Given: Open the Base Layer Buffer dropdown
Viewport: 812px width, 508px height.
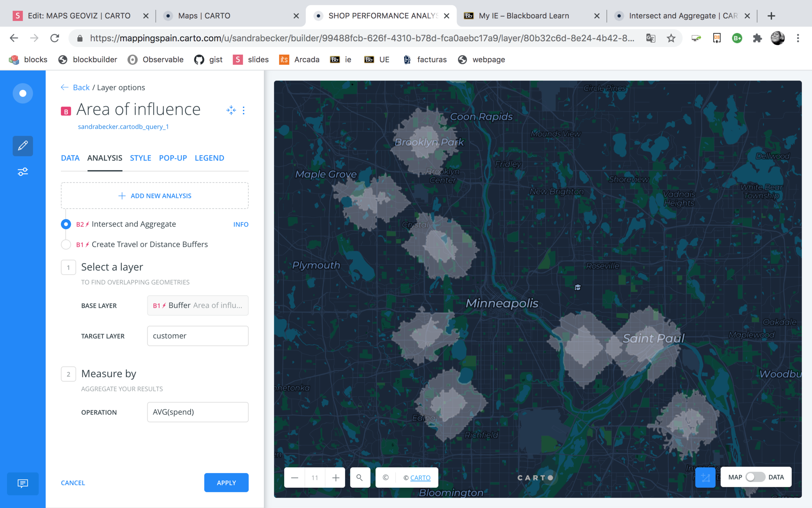Looking at the screenshot, I should pos(198,305).
